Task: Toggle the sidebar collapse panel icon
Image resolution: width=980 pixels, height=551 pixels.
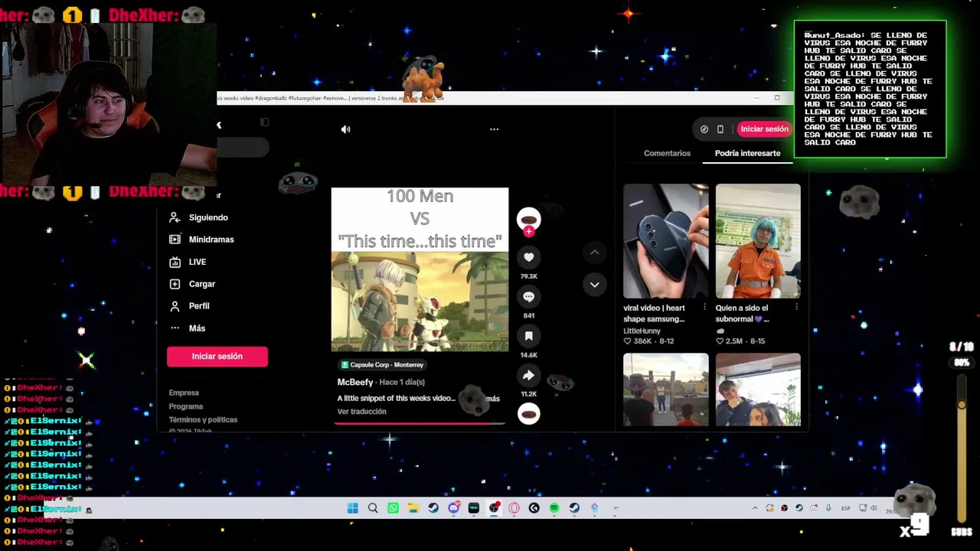Action: click(264, 122)
